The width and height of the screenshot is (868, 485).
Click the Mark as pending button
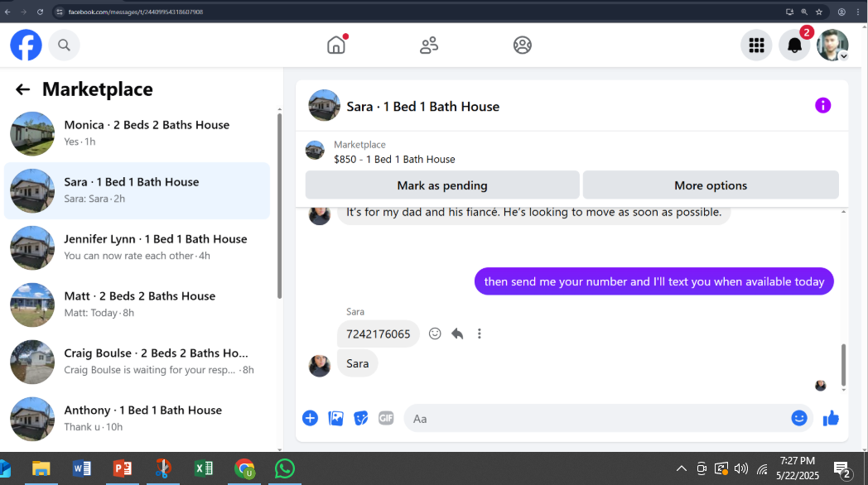tap(442, 185)
